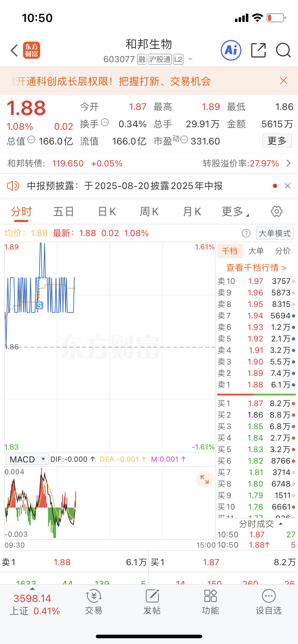
Task: Open the 功能 grid icon
Action: [x=210, y=602]
